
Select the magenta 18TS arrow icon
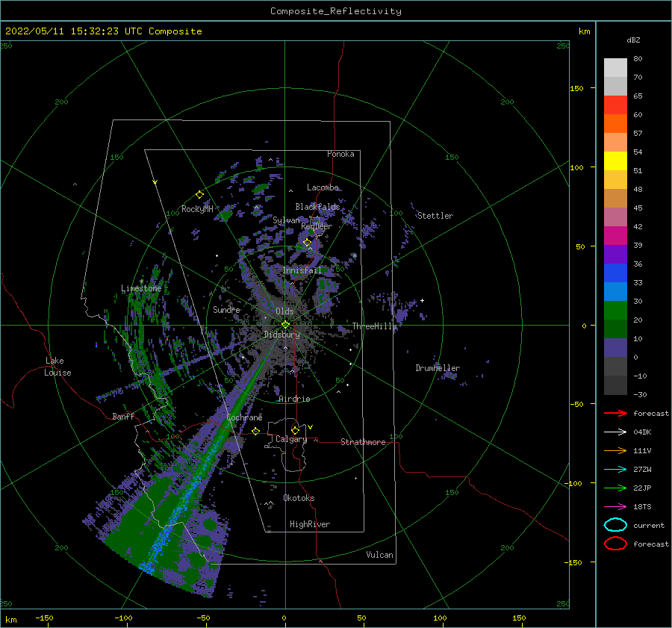point(615,506)
